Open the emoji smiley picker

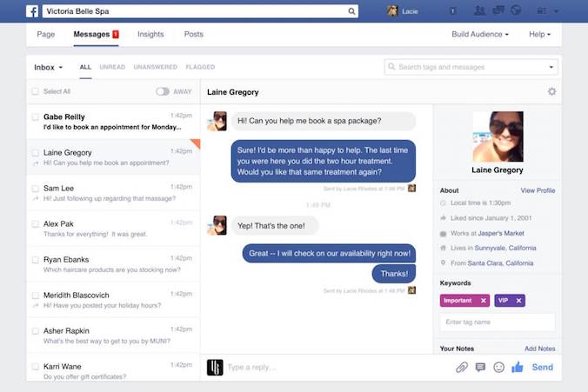(x=498, y=368)
